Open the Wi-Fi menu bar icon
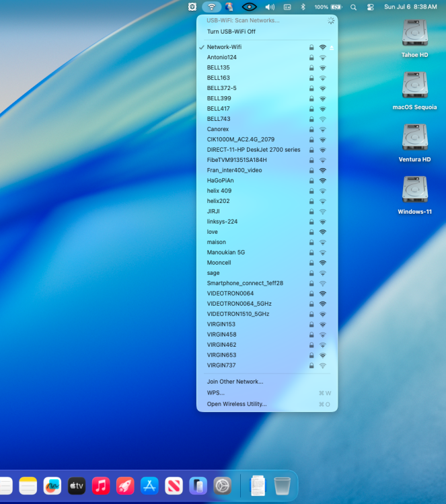The width and height of the screenshot is (446, 504). 211,7
